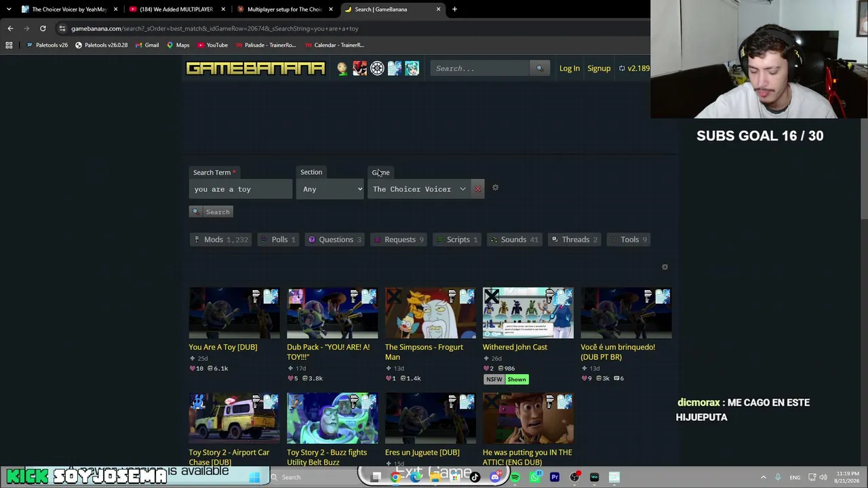Switch to the Multiplayer setup browser tab
Image resolution: width=868 pixels, height=488 pixels.
(x=285, y=9)
